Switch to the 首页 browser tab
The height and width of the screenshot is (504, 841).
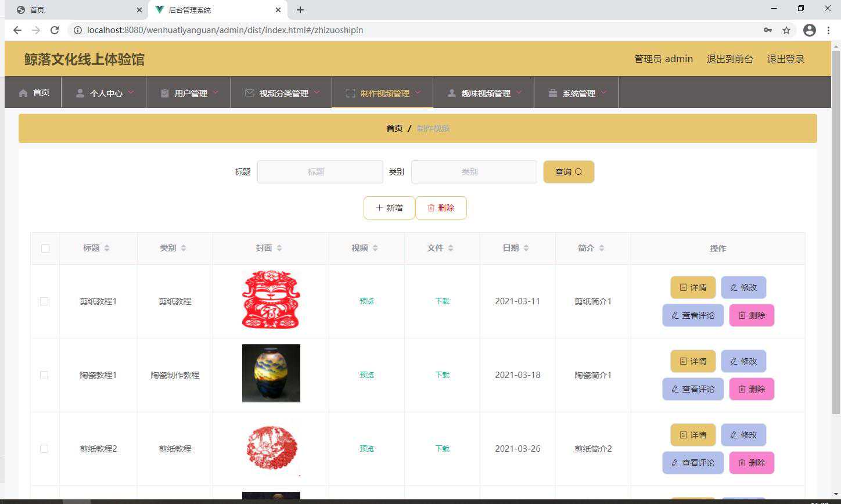coord(74,10)
